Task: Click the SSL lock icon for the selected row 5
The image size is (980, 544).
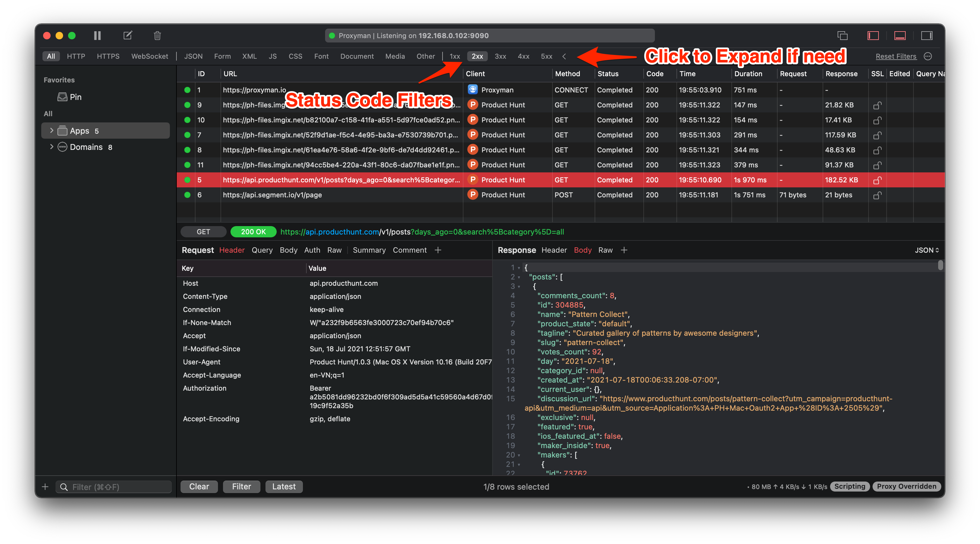Action: pyautogui.click(x=877, y=180)
